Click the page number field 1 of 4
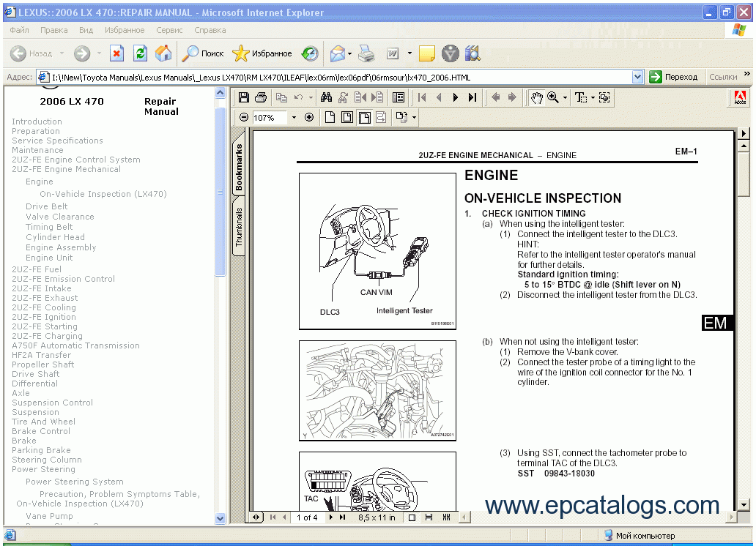The width and height of the screenshot is (756, 546). point(307,517)
